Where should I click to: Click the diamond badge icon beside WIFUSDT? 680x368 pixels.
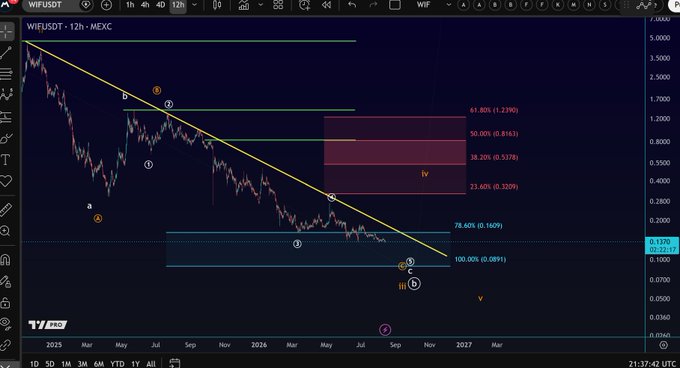[x=86, y=5]
